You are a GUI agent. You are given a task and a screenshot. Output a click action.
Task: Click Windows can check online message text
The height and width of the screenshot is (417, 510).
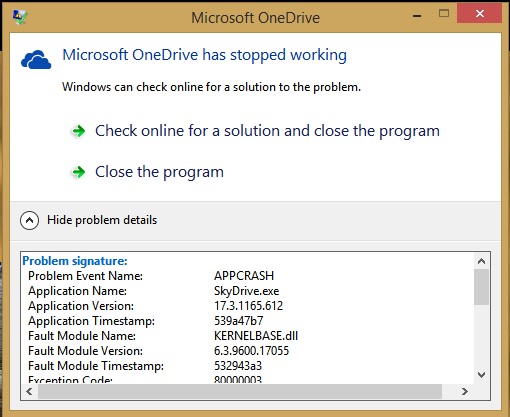(x=211, y=87)
